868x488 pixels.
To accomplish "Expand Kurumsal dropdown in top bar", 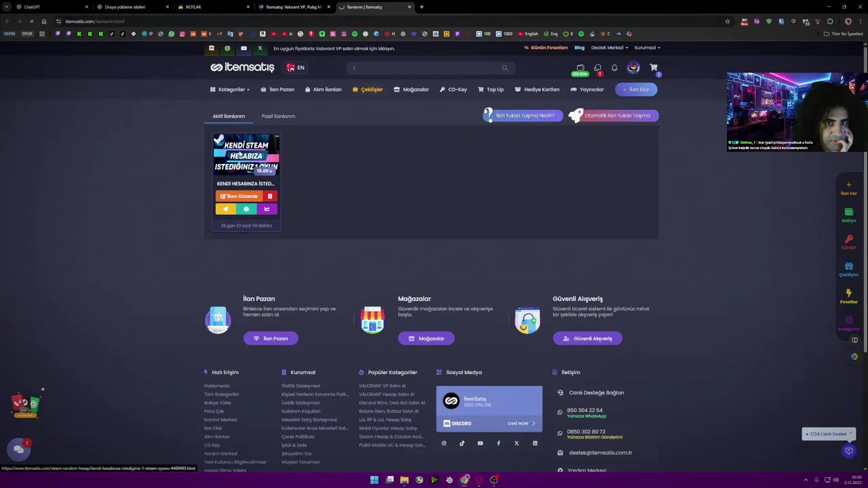I will tap(647, 48).
